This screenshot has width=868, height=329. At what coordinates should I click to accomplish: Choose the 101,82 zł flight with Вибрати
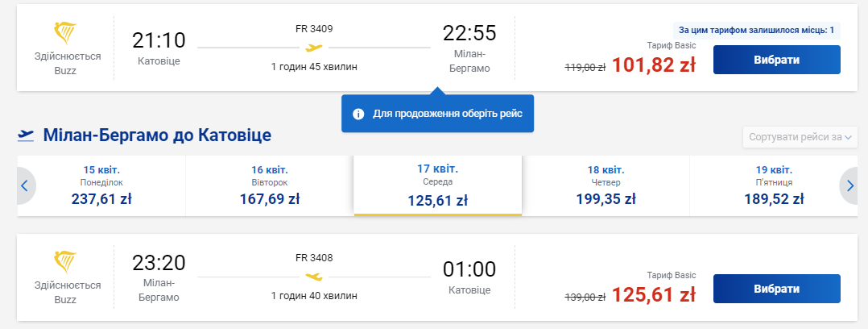pyautogui.click(x=777, y=60)
